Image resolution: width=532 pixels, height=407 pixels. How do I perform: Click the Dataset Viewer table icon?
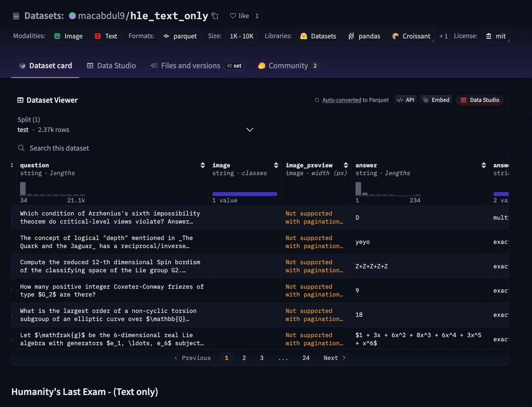coord(20,100)
